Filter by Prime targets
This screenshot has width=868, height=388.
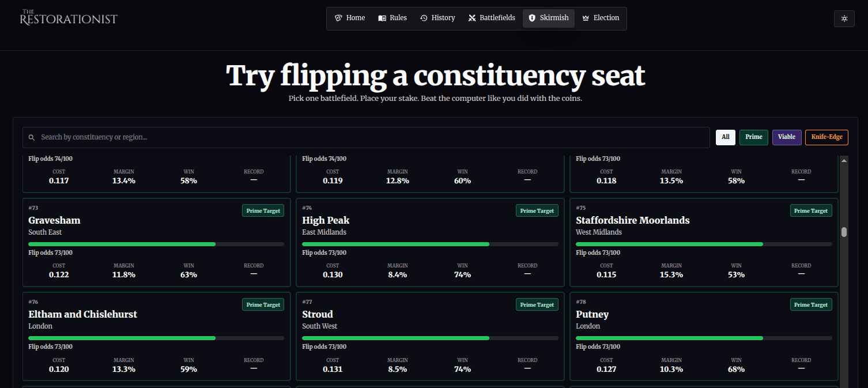click(753, 137)
